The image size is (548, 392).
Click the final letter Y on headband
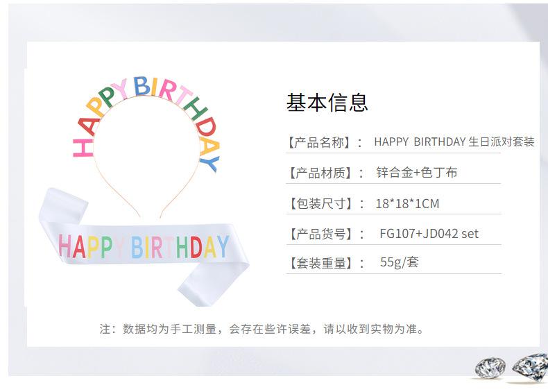click(x=212, y=160)
